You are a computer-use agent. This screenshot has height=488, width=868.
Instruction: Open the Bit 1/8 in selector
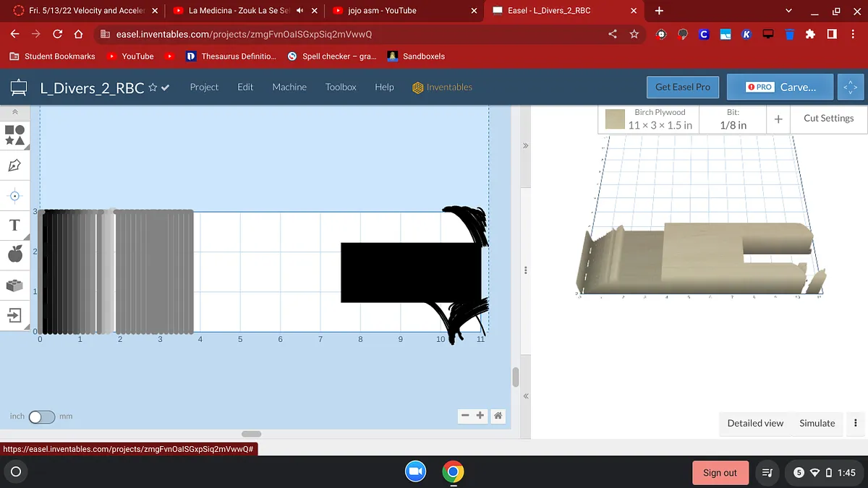pyautogui.click(x=733, y=119)
